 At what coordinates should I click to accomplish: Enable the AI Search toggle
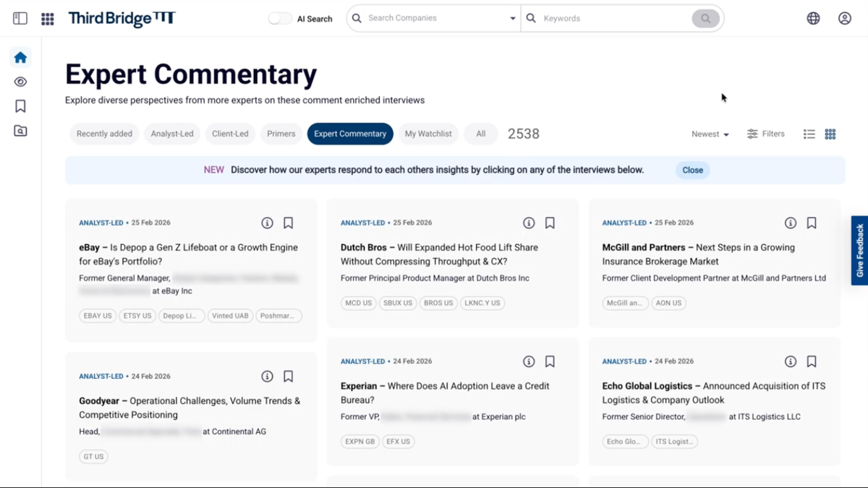(279, 19)
